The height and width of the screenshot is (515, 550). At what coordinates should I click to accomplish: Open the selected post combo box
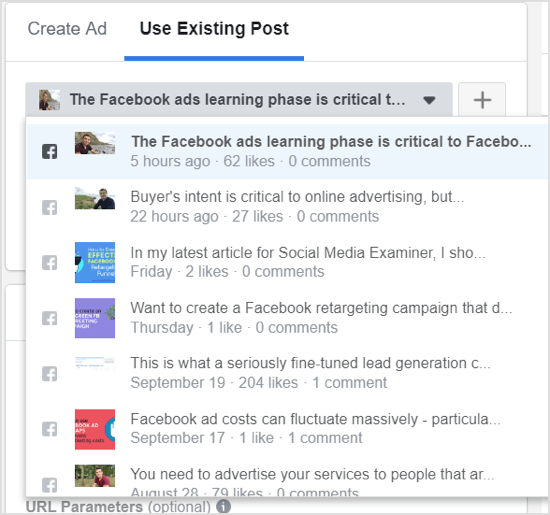(239, 100)
